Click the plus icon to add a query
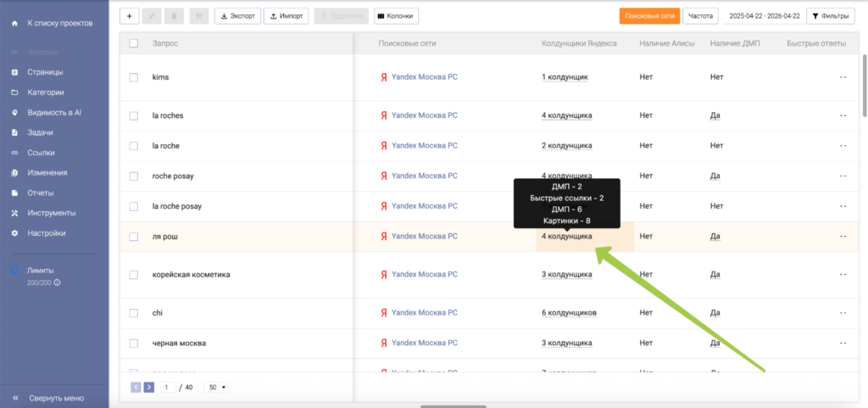The width and height of the screenshot is (868, 408). (129, 16)
